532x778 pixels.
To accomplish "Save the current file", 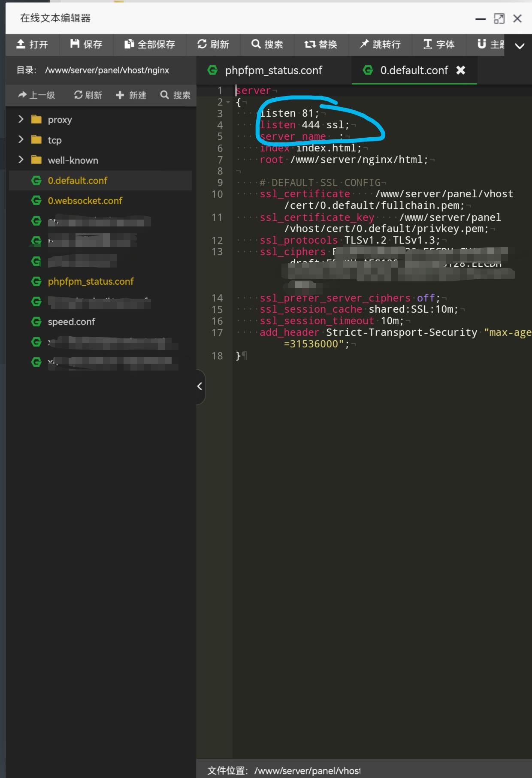I will [86, 44].
